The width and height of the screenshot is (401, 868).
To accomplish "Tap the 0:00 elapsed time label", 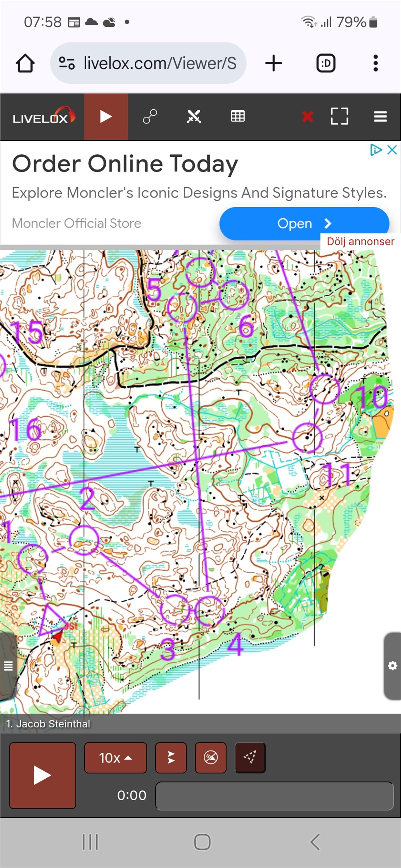I will [132, 795].
